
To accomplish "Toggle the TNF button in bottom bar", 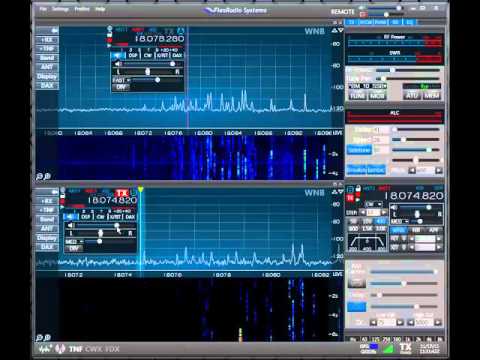I will [76, 349].
